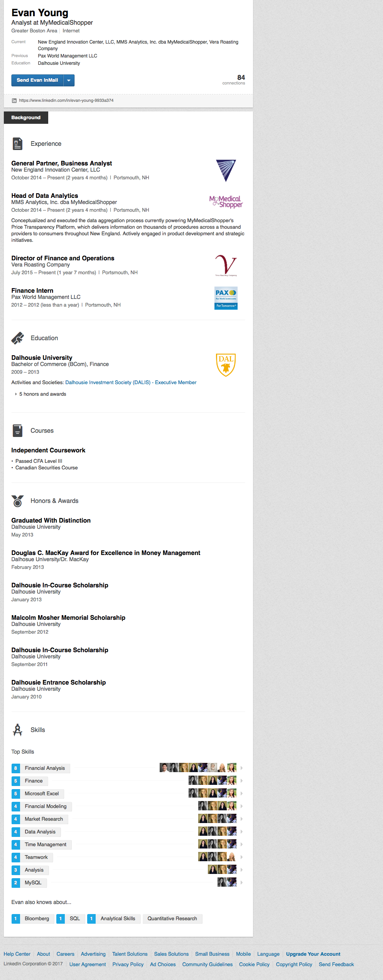This screenshot has height=980, width=383.
Task: Click the Send Evan InMail button
Action: click(x=37, y=80)
